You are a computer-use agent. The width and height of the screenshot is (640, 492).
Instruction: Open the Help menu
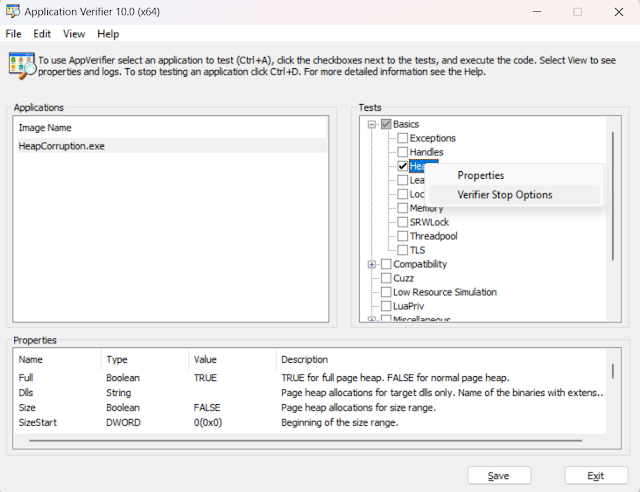108,34
